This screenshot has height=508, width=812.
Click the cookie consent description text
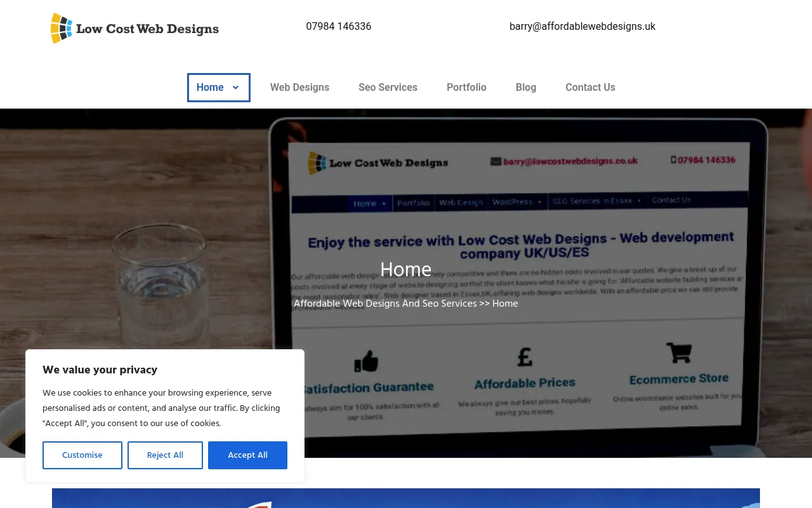pos(161,408)
